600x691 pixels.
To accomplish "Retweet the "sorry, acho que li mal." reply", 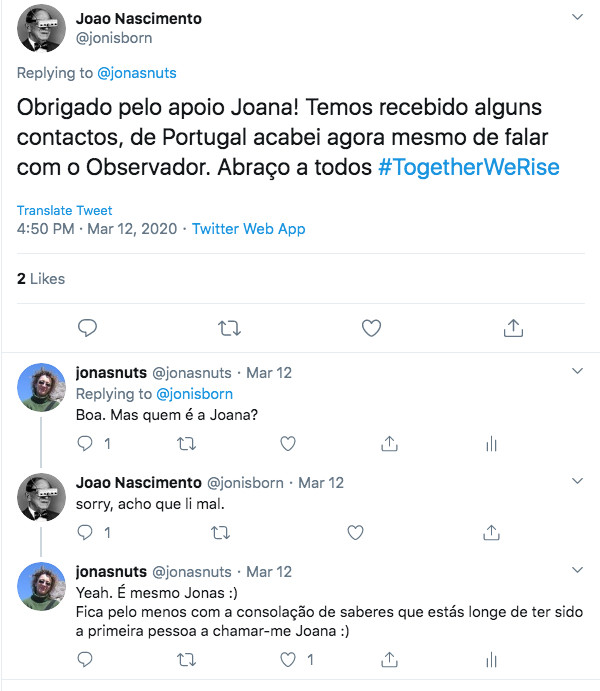I will [220, 533].
